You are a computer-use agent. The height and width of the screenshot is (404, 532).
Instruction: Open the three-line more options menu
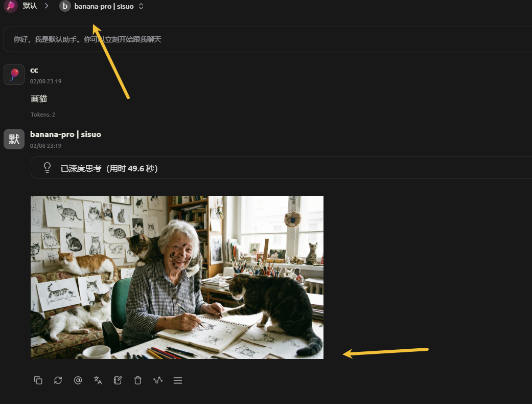[x=177, y=380]
